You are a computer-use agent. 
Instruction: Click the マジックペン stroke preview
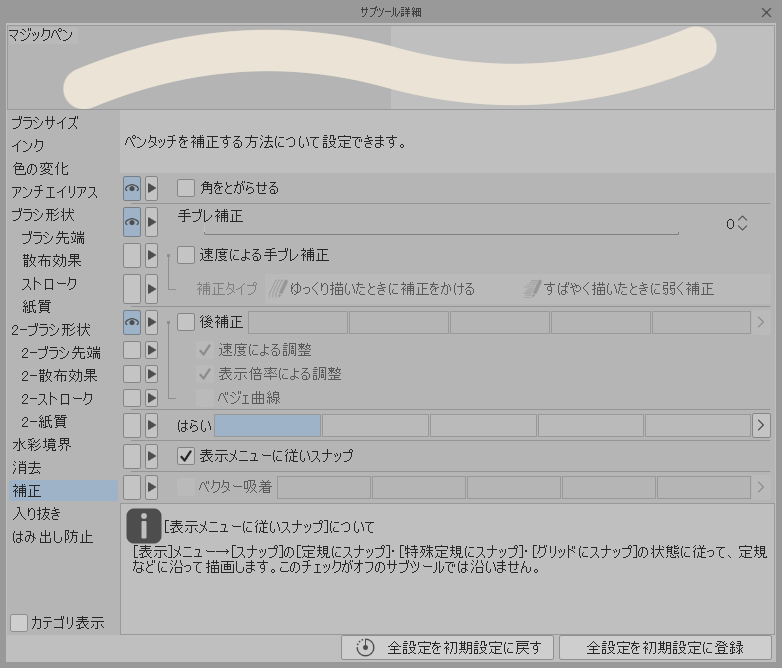click(x=391, y=67)
